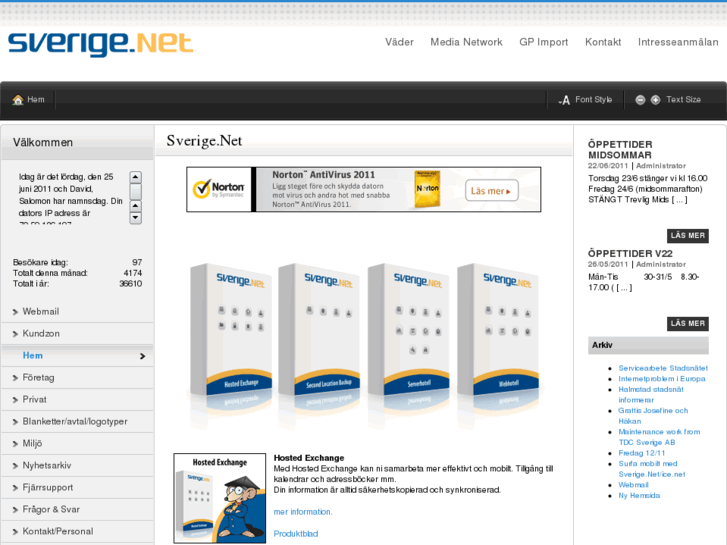Decrease text size with minus icon
The height and width of the screenshot is (545, 727).
(x=640, y=100)
